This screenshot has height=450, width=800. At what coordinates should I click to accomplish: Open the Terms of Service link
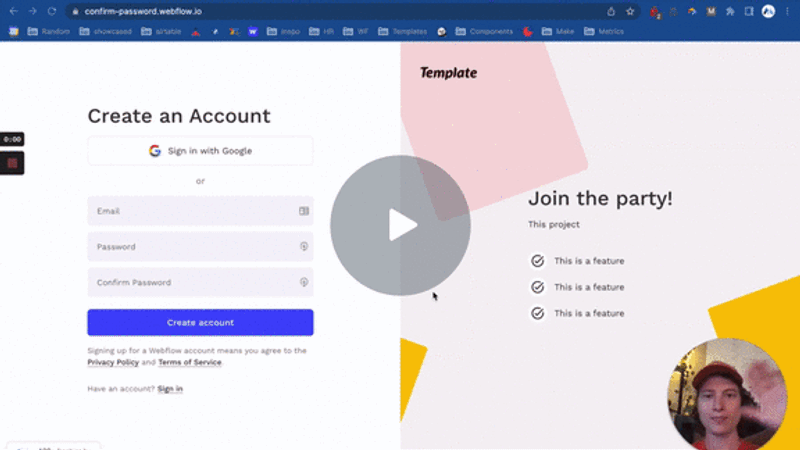190,362
